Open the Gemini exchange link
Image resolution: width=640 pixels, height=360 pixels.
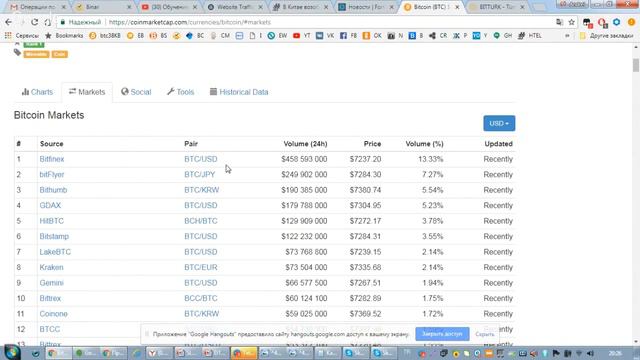click(51, 283)
